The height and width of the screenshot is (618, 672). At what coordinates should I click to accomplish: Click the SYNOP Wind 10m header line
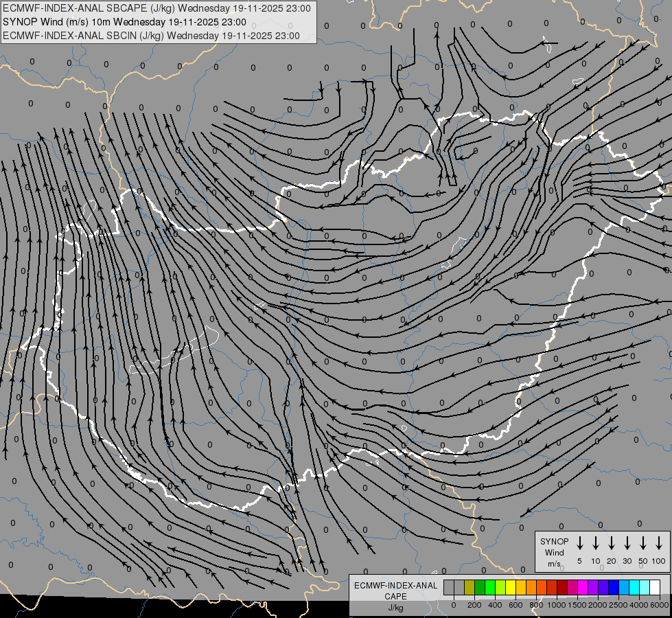(x=124, y=22)
